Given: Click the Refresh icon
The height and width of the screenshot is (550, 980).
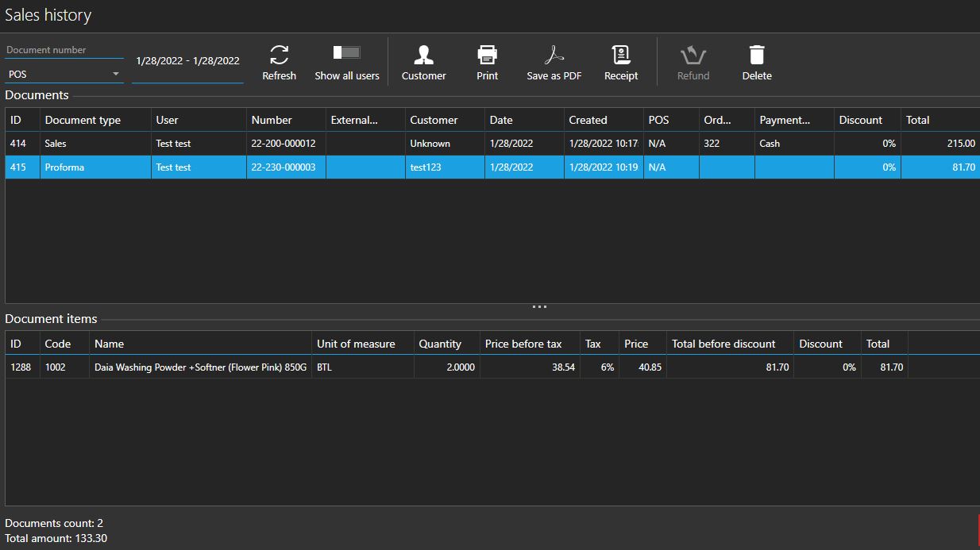Looking at the screenshot, I should (x=279, y=56).
